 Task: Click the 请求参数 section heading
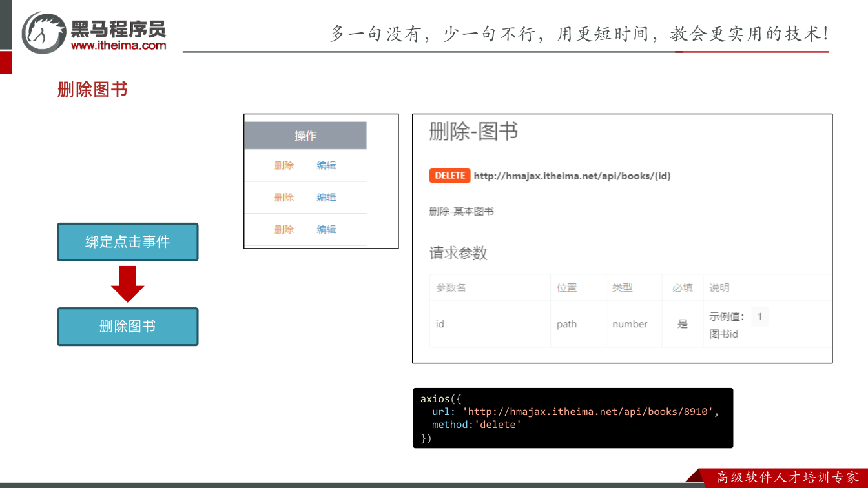[x=459, y=253]
